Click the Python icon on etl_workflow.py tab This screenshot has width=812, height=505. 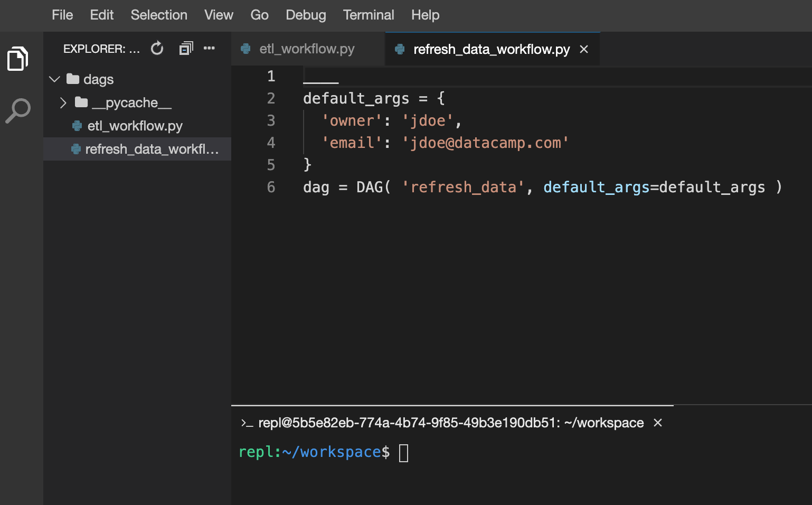tap(246, 49)
